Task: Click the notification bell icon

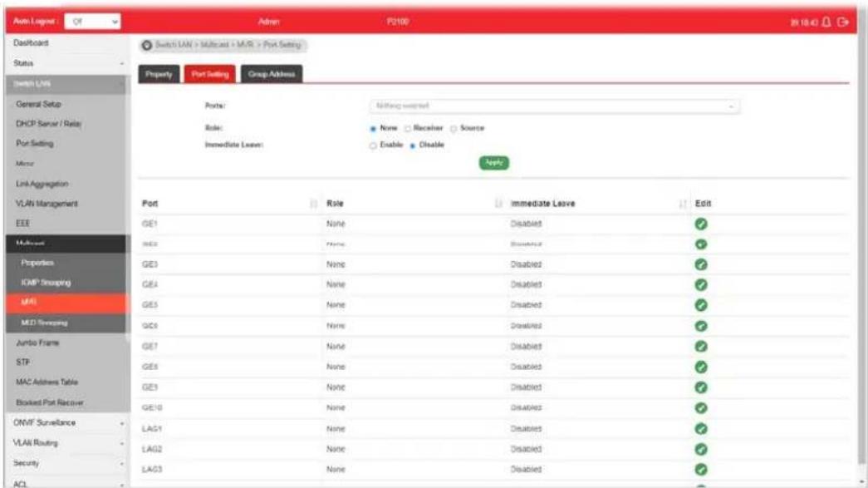Action: pyautogui.click(x=826, y=22)
